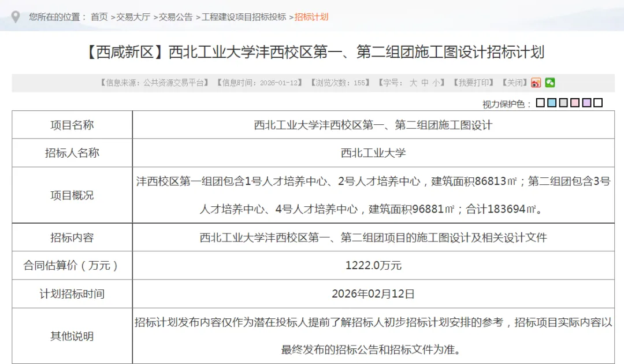This screenshot has height=364, width=624.
Task: Share the page via Sina Weibo icon
Action: click(x=536, y=83)
